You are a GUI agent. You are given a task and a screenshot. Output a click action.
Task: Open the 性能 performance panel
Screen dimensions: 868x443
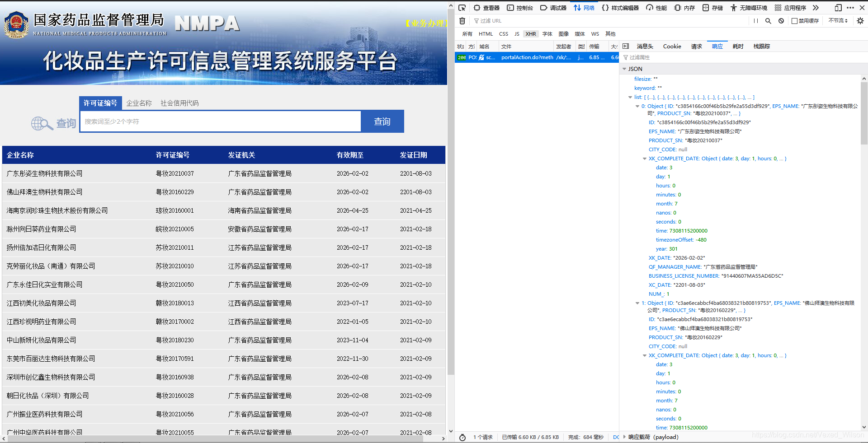click(x=656, y=8)
